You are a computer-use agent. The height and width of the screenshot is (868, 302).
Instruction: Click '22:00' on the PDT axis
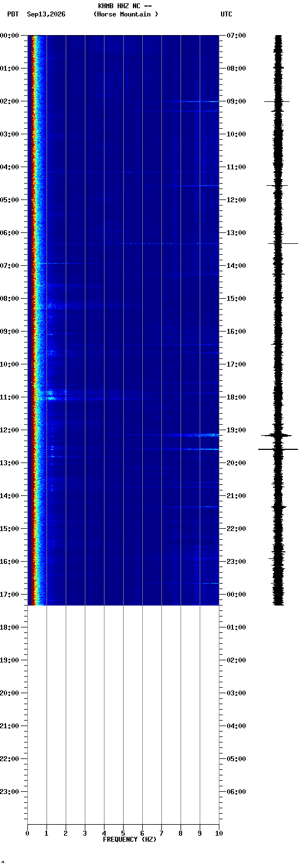click(x=10, y=759)
